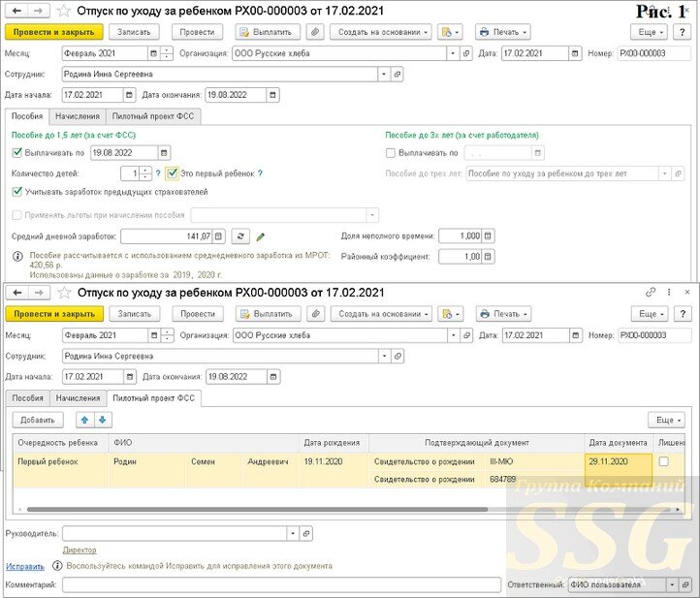Toggle Учитывать заработок предыдущих страхователей
This screenshot has height=598, width=700.
coord(16,192)
